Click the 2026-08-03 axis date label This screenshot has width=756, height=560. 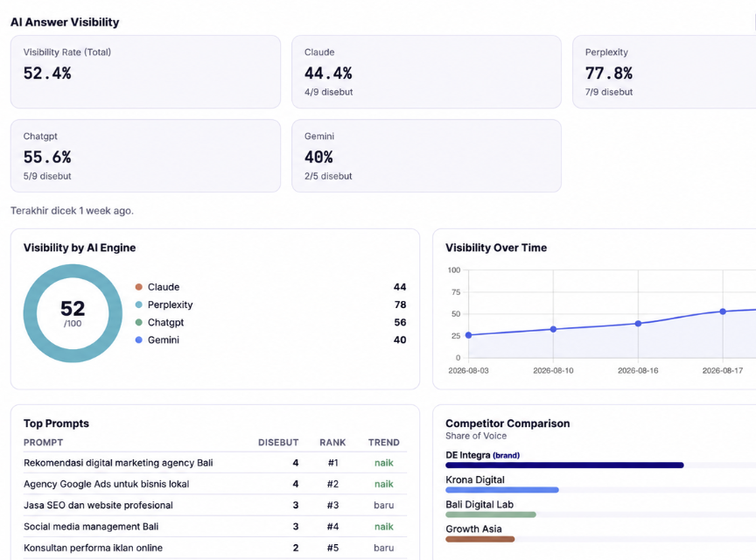point(469,370)
